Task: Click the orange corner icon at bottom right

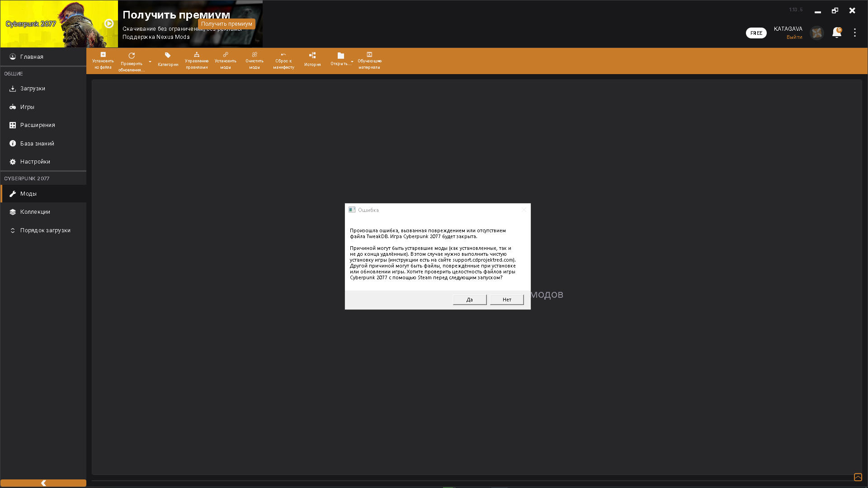Action: click(858, 477)
